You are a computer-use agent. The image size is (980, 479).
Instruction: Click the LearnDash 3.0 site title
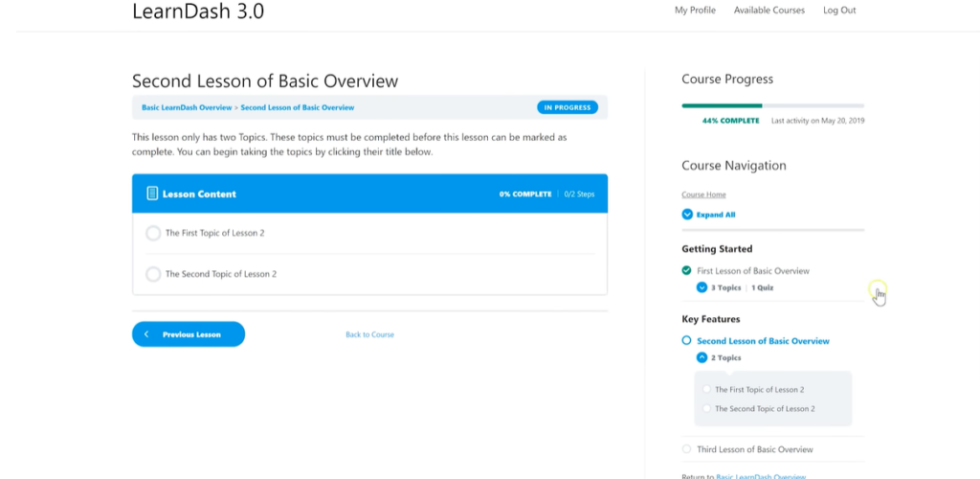pyautogui.click(x=198, y=11)
